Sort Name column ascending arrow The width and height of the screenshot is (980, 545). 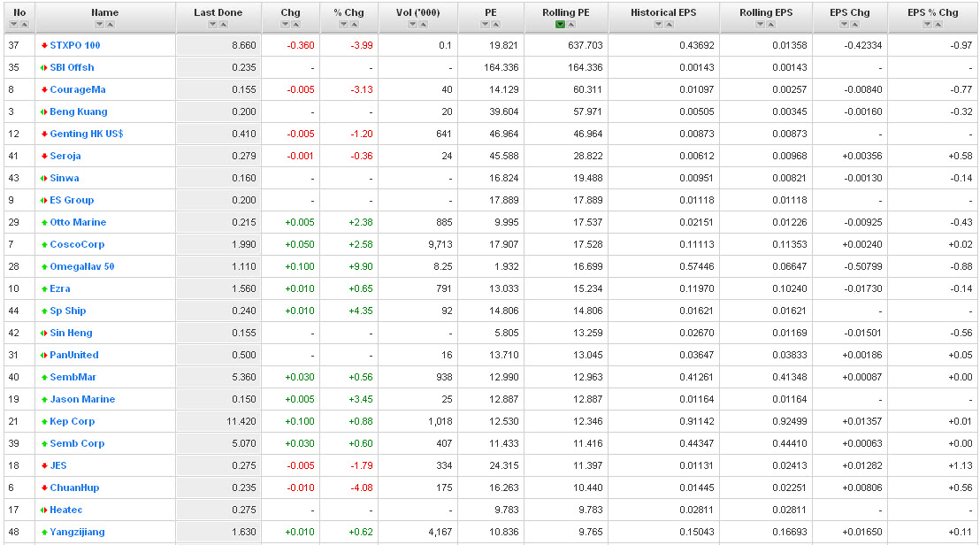[x=110, y=25]
